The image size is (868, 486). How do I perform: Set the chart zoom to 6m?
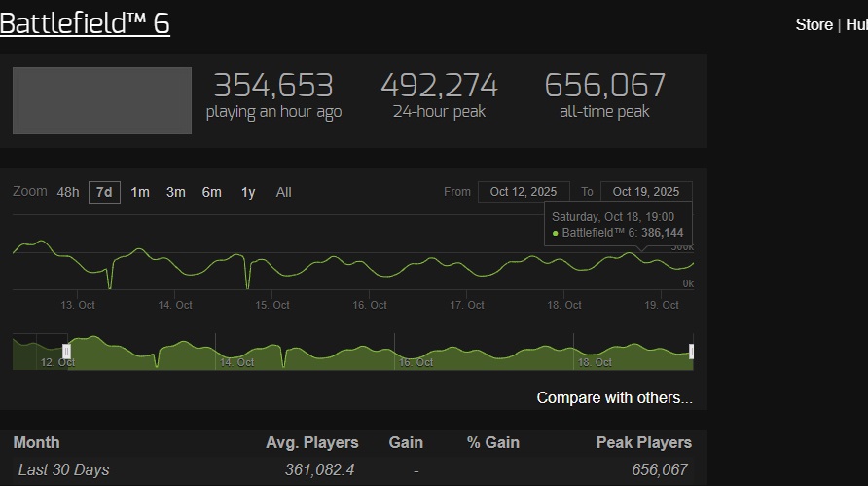[x=211, y=192]
